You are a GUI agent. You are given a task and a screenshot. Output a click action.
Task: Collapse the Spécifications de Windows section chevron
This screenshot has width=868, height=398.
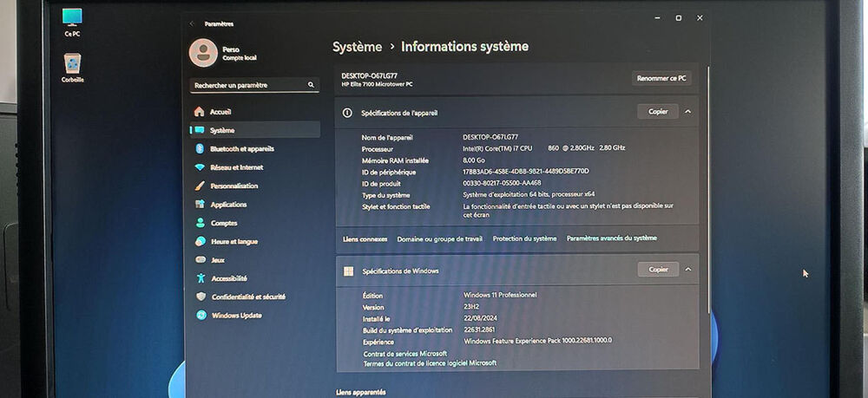point(688,269)
